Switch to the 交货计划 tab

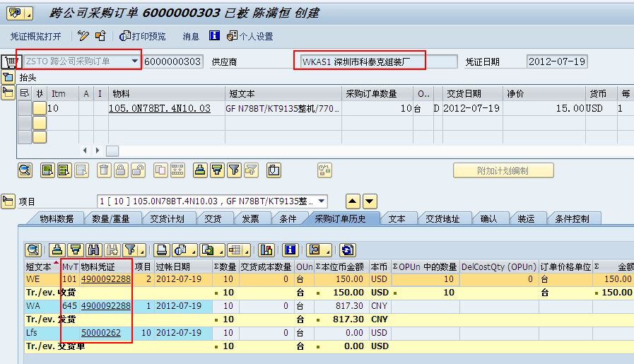(167, 218)
